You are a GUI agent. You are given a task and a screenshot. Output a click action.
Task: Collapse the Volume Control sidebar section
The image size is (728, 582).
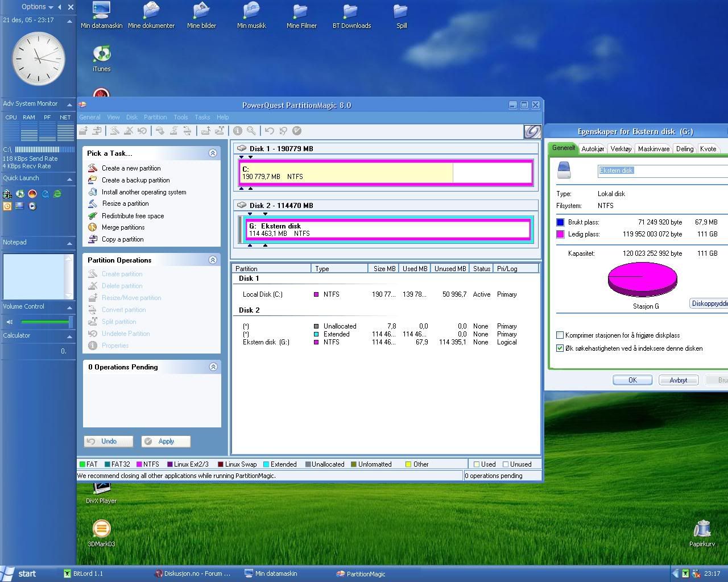tap(70, 307)
